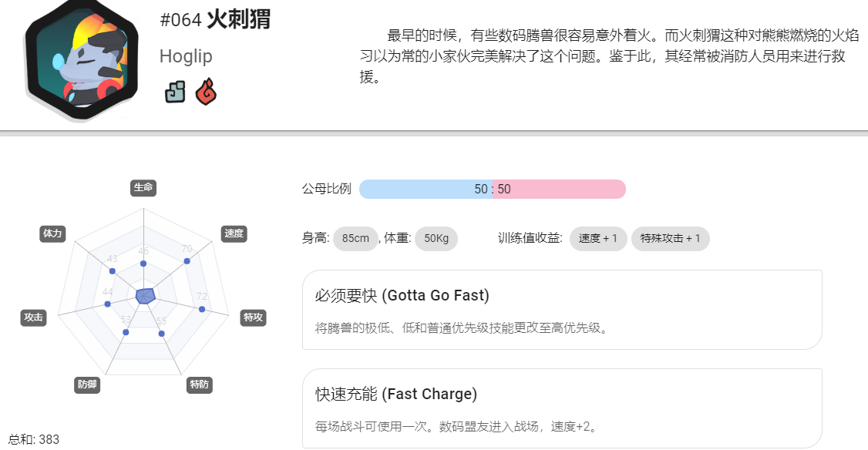
Task: Select the red fire type icon
Action: pyautogui.click(x=206, y=92)
